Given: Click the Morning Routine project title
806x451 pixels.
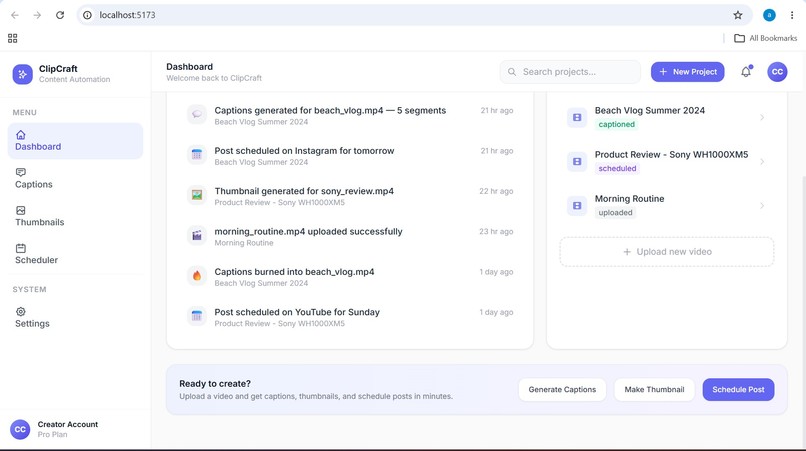Looking at the screenshot, I should (x=629, y=199).
